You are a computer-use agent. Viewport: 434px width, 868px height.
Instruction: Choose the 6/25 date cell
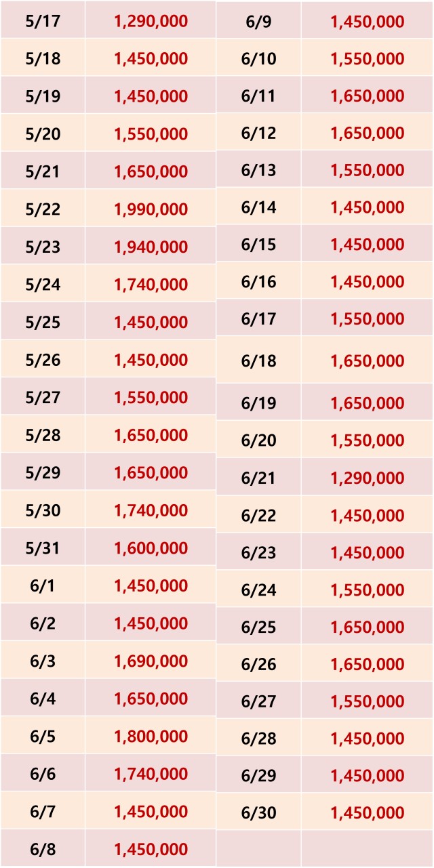point(258,627)
